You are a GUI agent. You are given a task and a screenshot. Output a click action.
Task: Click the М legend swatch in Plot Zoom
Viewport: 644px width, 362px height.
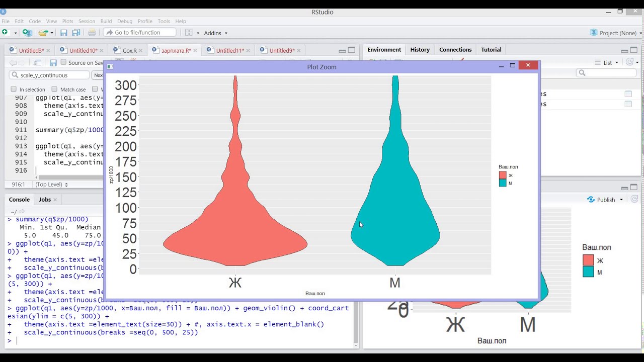503,183
